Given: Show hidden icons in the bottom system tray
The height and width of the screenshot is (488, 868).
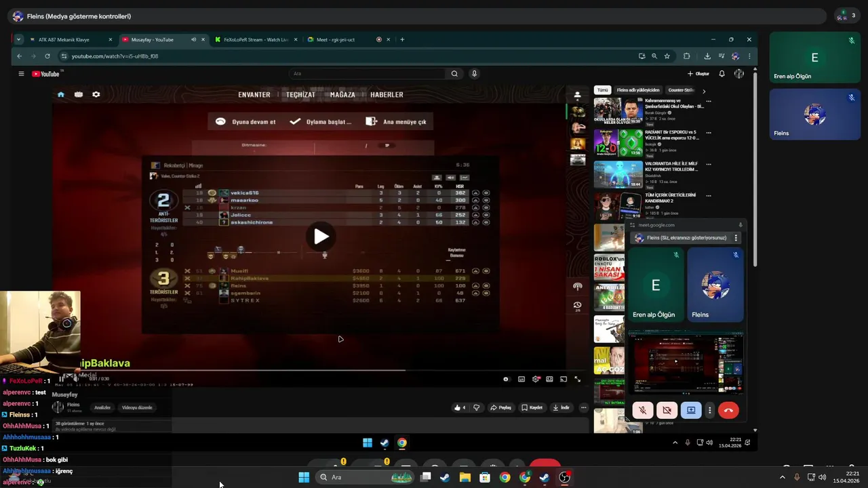Looking at the screenshot, I should click(x=782, y=477).
